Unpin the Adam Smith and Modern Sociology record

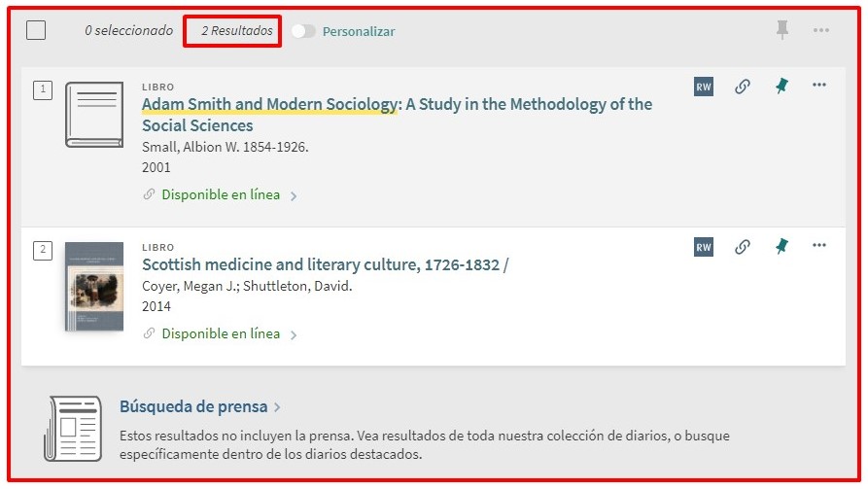pyautogui.click(x=781, y=87)
